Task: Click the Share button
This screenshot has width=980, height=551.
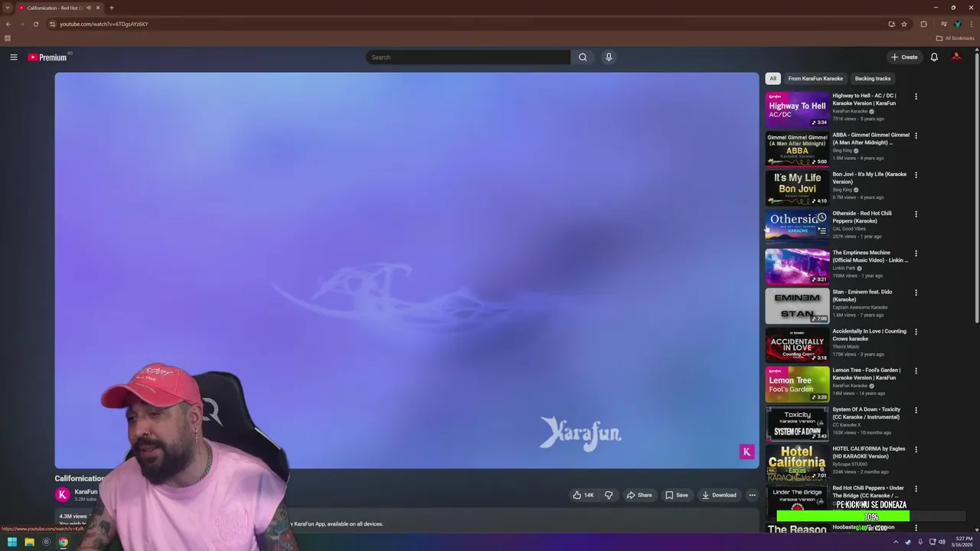Action: [x=639, y=495]
